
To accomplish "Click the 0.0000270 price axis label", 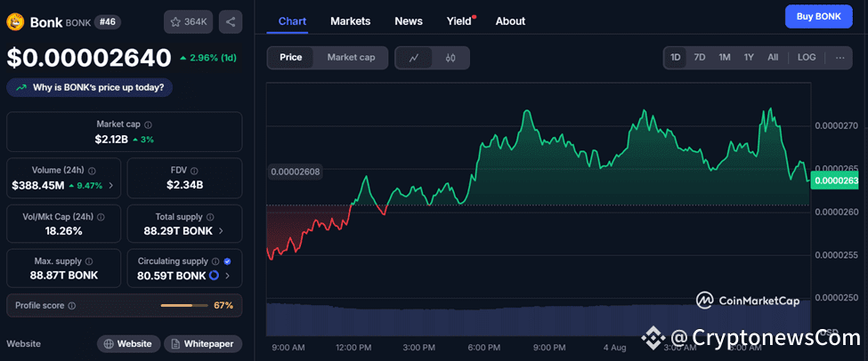I will pyautogui.click(x=837, y=125).
